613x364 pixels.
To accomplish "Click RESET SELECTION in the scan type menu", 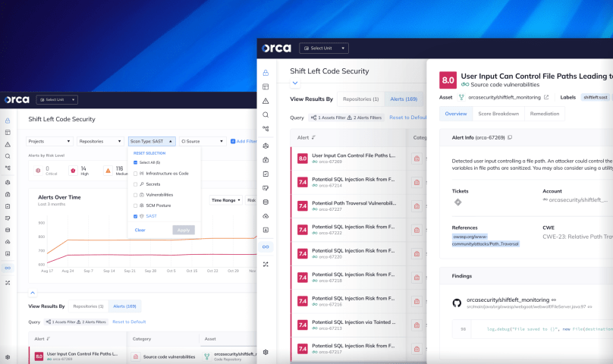I will click(x=149, y=153).
